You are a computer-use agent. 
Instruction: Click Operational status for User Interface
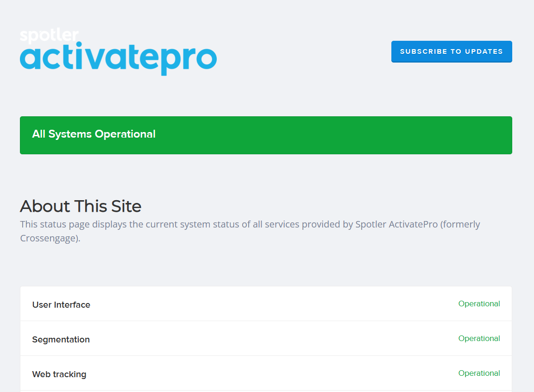[x=479, y=303]
